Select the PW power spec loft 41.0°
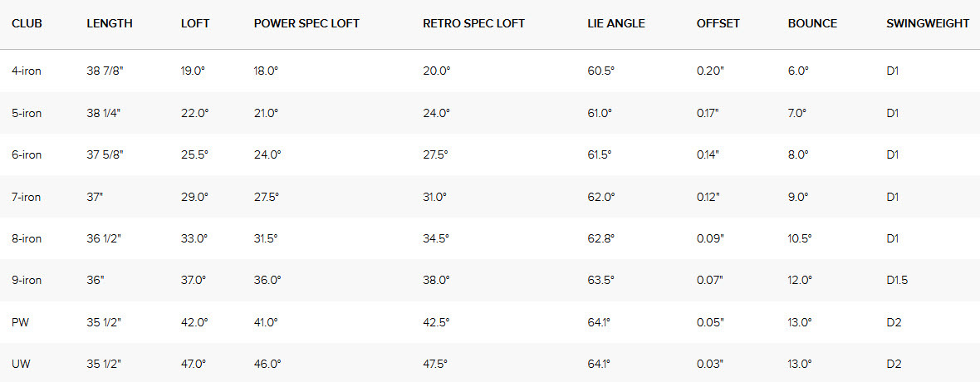The height and width of the screenshot is (382, 980). [x=267, y=322]
